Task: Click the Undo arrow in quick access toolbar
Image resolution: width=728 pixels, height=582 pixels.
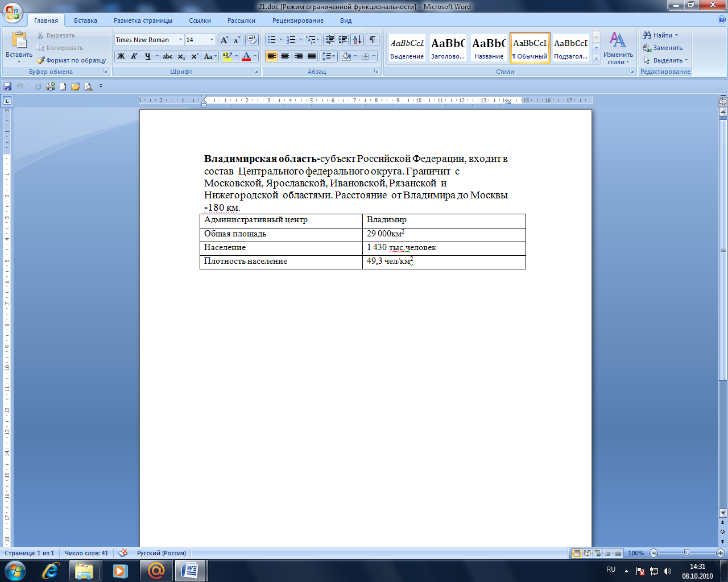Action: (19, 86)
